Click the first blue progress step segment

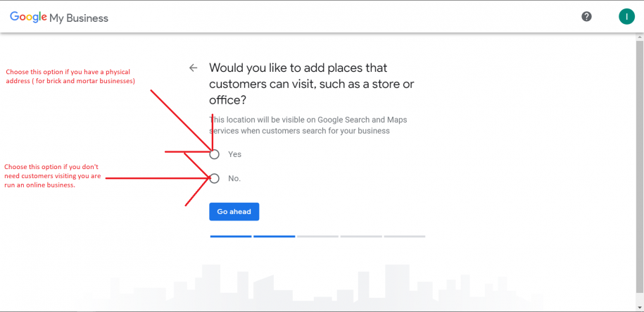(231, 237)
